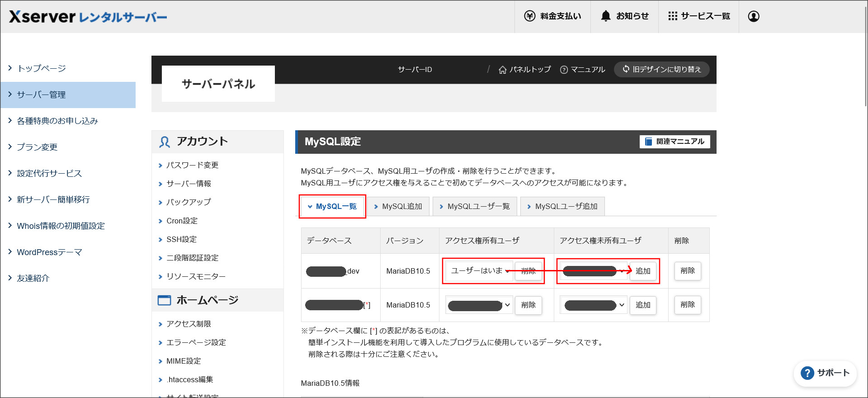Open エラーページ設定 link
The image size is (868, 398).
tap(196, 342)
